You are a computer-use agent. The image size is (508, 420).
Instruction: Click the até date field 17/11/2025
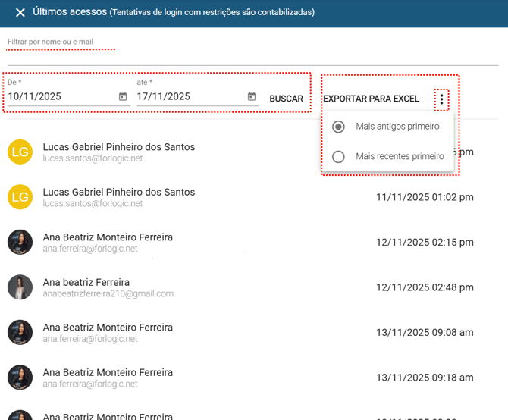[x=188, y=97]
